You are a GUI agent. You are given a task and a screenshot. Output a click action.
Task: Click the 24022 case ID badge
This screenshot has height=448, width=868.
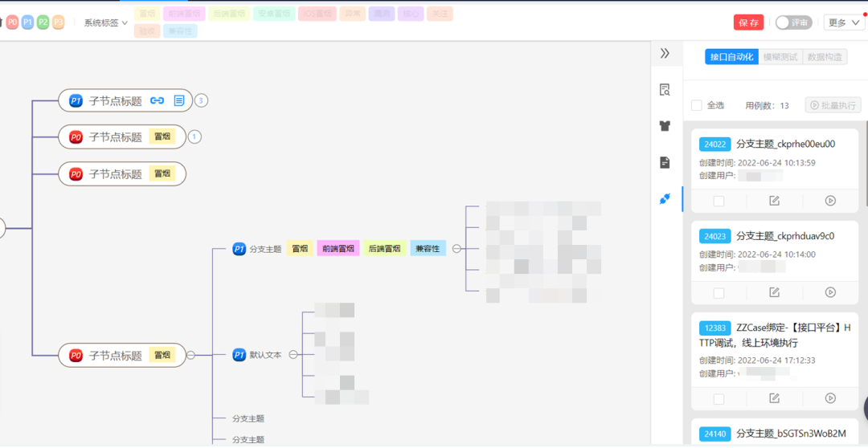[x=715, y=145]
